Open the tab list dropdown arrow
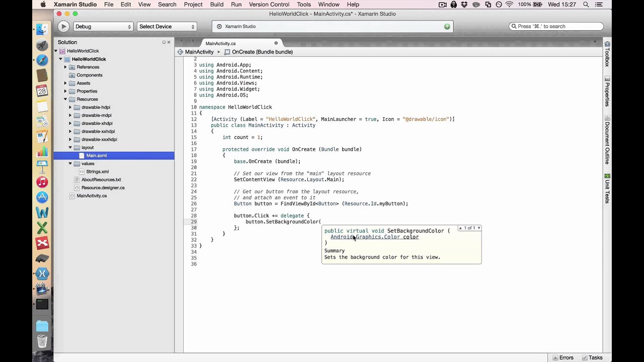Image resolution: width=644 pixels, height=362 pixels. [595, 42]
